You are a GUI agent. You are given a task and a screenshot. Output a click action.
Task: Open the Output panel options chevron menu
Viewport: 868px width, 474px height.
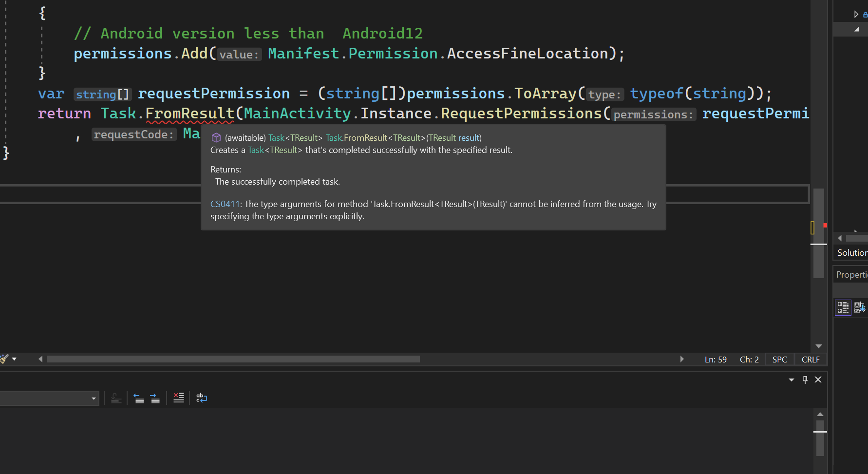pyautogui.click(x=791, y=379)
